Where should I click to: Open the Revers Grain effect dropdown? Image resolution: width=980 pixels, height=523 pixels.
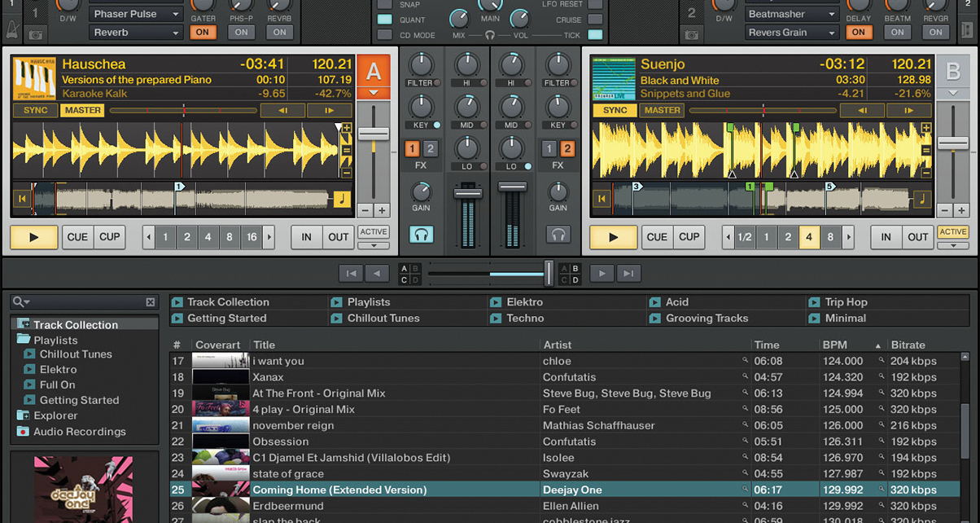tap(790, 32)
